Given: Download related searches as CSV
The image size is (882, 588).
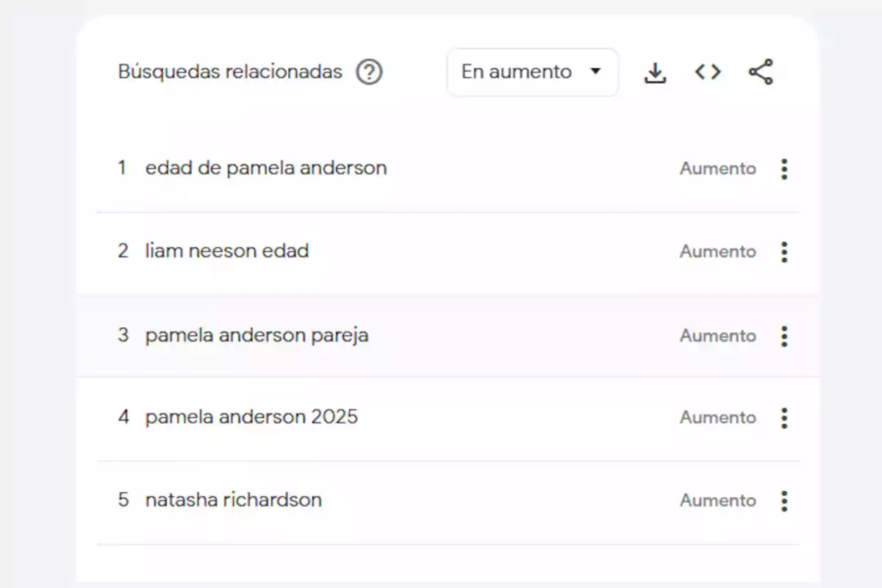Looking at the screenshot, I should [x=655, y=72].
